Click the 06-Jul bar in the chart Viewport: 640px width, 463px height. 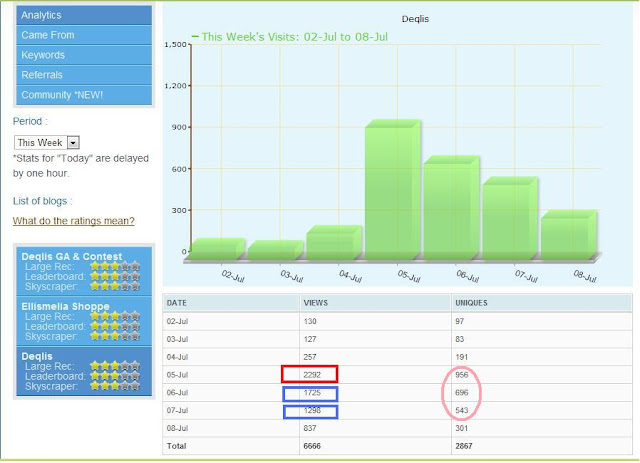(x=451, y=208)
